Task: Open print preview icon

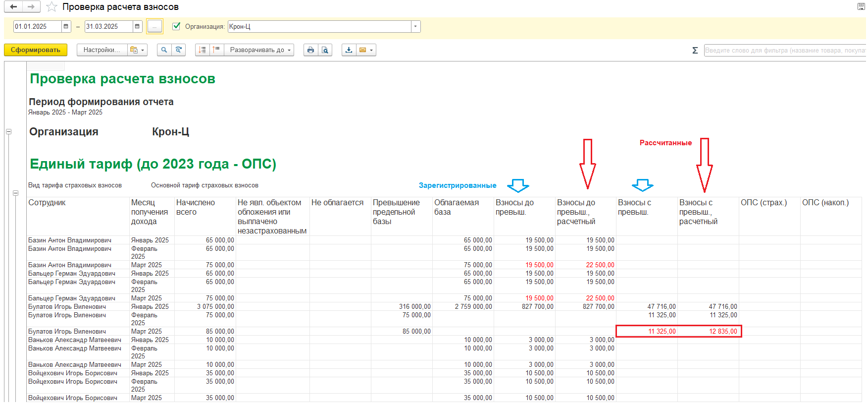Action: coord(325,50)
